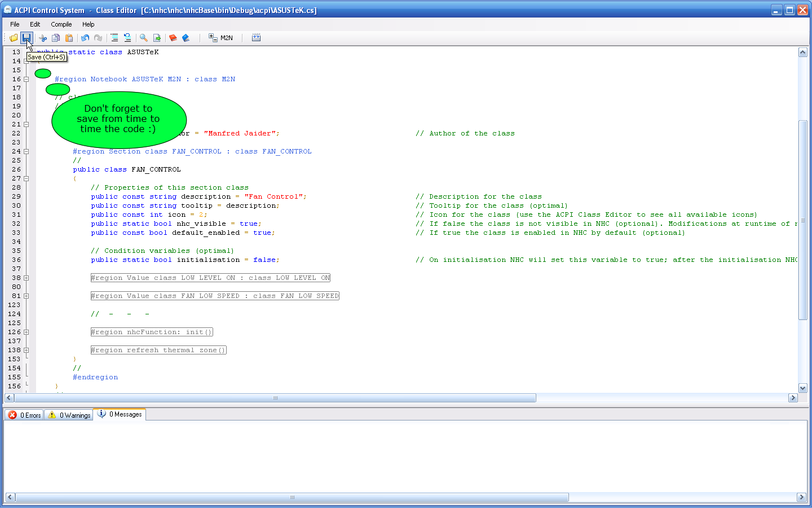Click the Open file folder icon
Image resolution: width=812 pixels, height=508 pixels.
click(x=14, y=38)
